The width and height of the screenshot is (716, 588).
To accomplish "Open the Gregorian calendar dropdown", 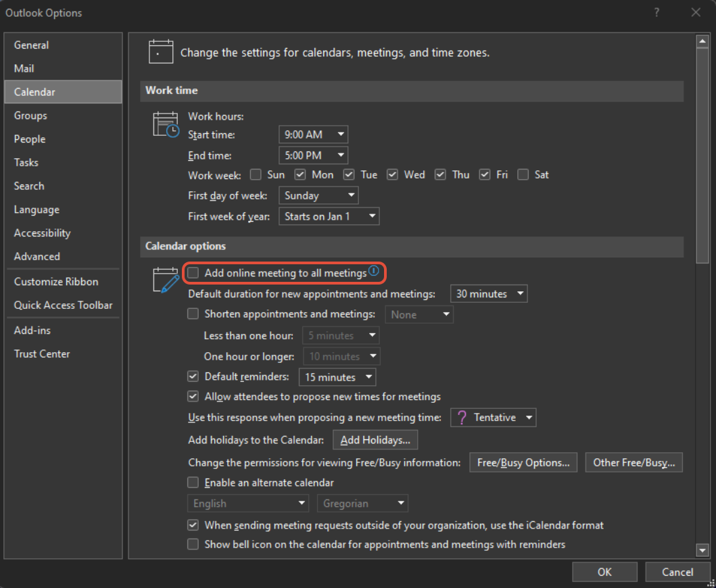I will tap(362, 503).
